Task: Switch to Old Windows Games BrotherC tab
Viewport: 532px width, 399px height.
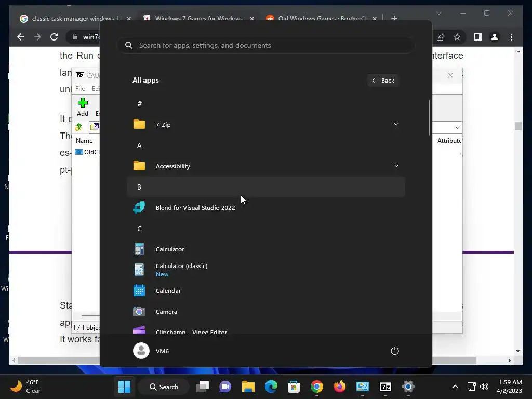Action: 321,18
